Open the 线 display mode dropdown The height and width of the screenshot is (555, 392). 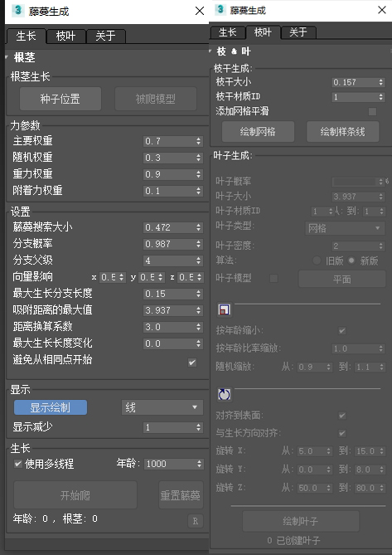162,407
